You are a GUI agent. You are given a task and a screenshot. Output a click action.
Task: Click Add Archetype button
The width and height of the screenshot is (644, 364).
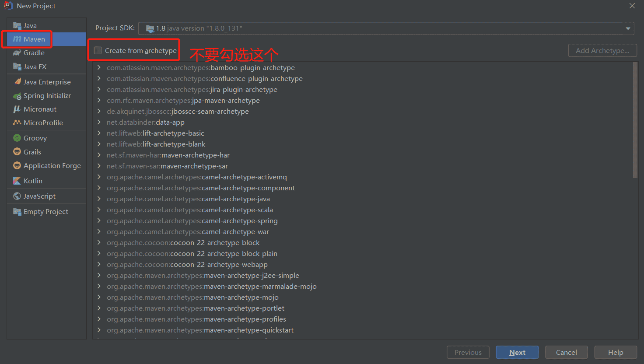click(602, 50)
